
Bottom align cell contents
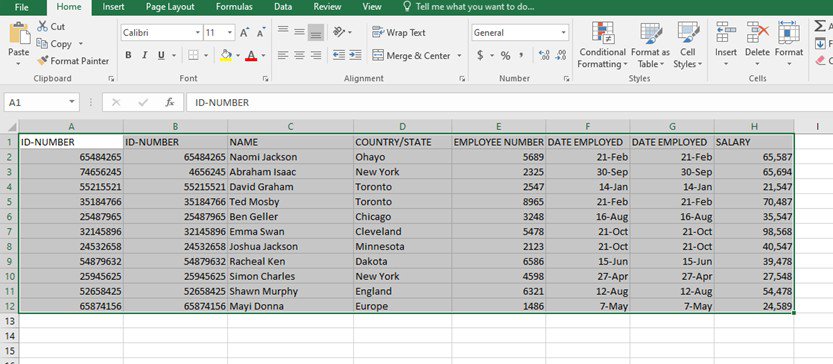click(316, 33)
